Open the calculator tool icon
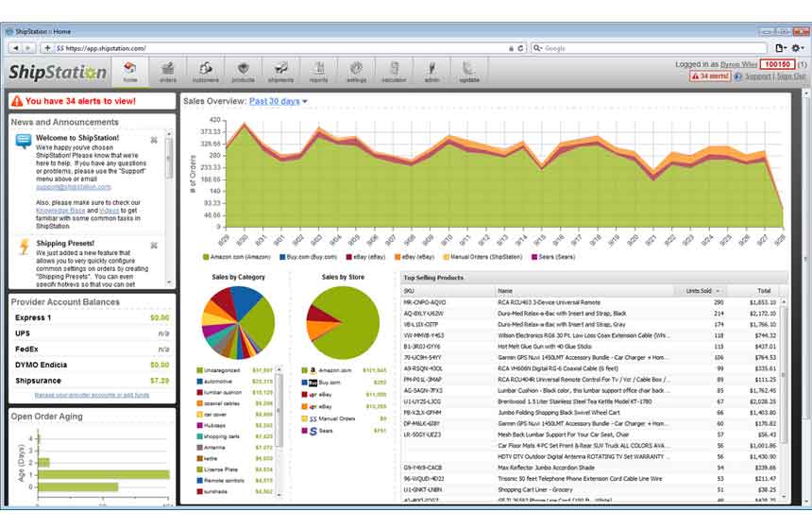This screenshot has height=529, width=812. 394,72
